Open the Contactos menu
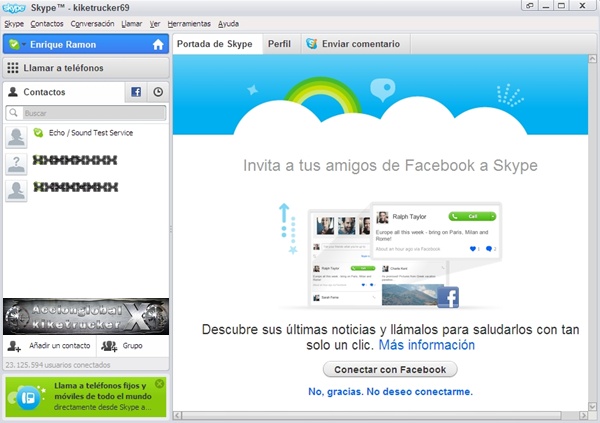Screen dimensions: 600x423 click(x=47, y=24)
